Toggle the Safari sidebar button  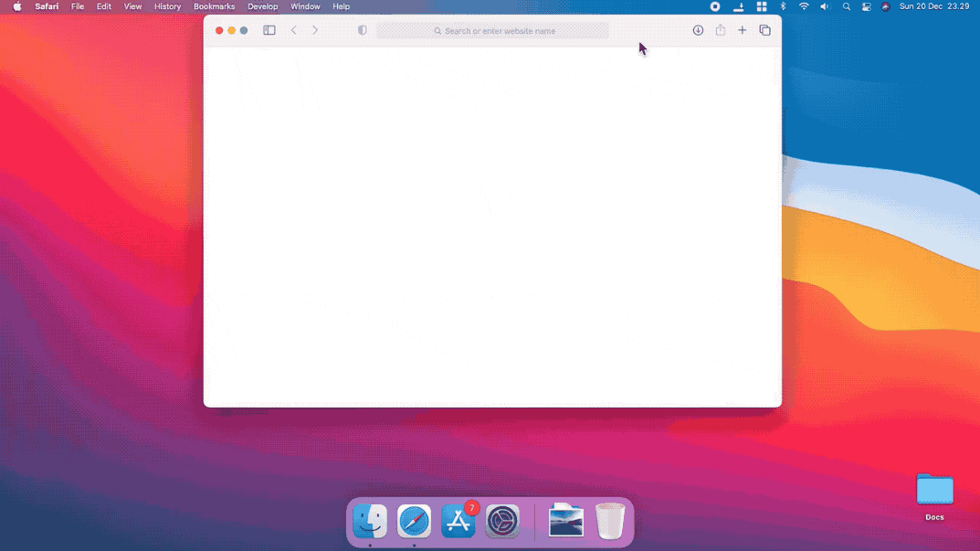click(269, 30)
